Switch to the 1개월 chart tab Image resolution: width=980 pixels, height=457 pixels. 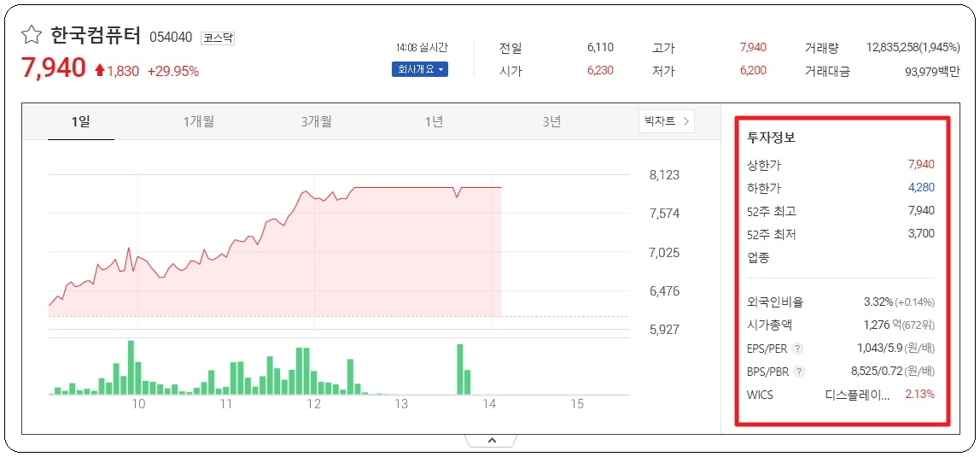point(199,121)
